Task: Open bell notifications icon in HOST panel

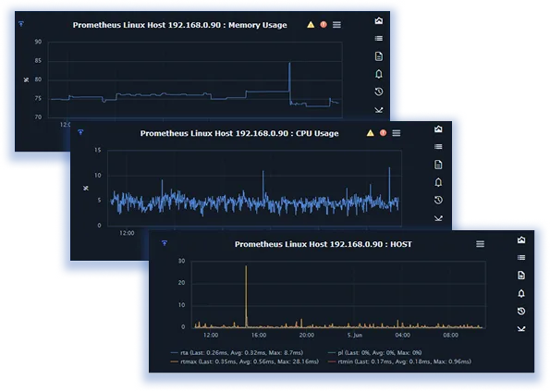Action: click(x=521, y=293)
